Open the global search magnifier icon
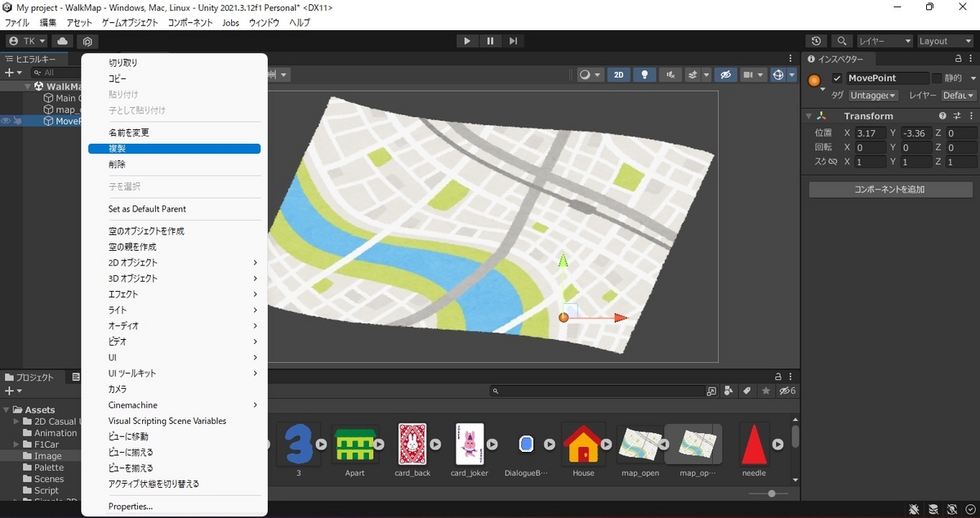Screen dimensions: 980x518 (842, 41)
